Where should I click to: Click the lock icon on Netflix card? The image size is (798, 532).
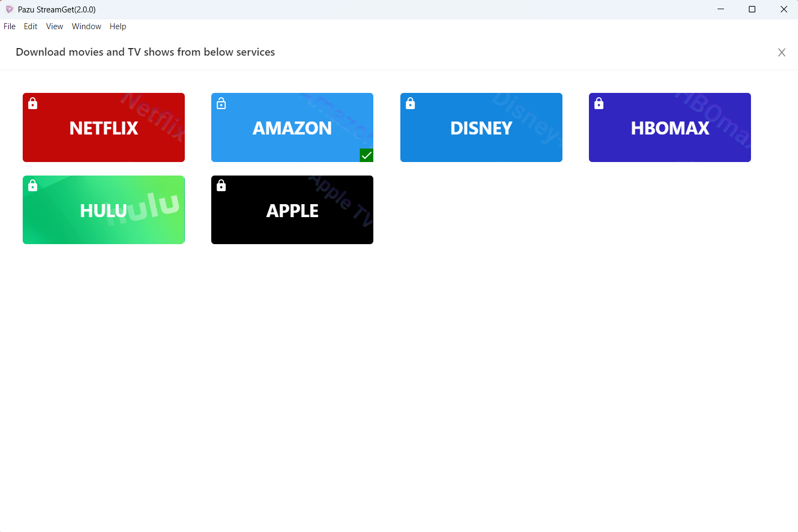33,103
